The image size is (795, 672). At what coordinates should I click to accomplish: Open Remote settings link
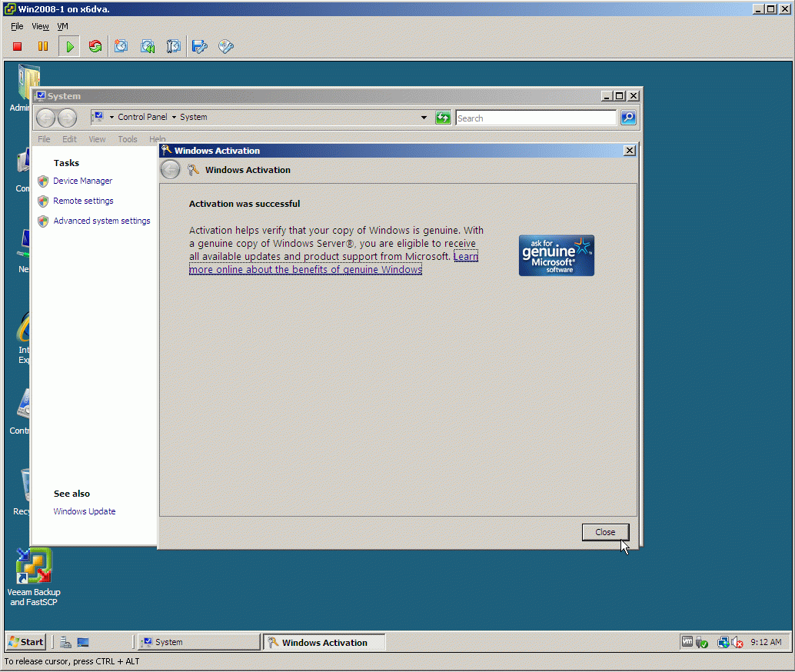83,201
